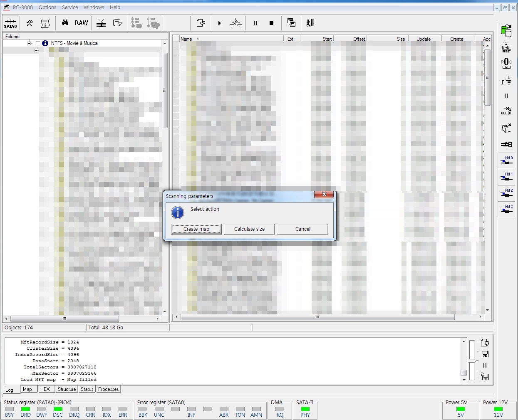Image resolution: width=518 pixels, height=420 pixels.
Task: Click the binoculars search icon
Action: pos(65,23)
